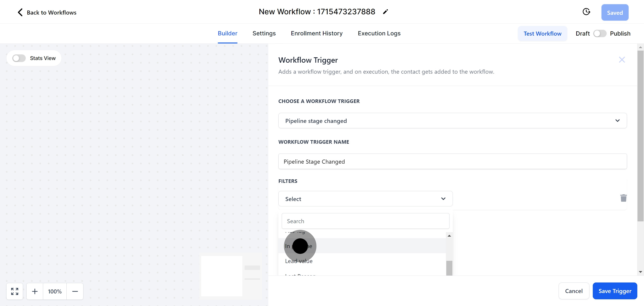Zoom in with the plus icon

35,291
